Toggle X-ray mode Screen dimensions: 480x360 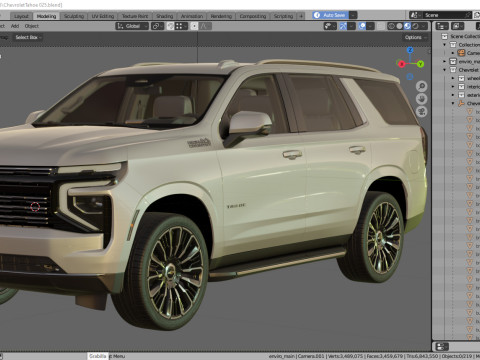tap(381, 26)
